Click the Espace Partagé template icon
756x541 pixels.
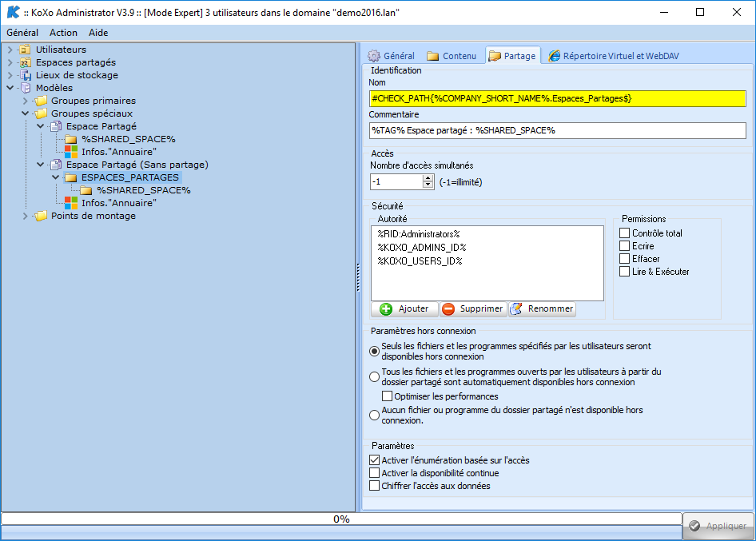[x=56, y=126]
